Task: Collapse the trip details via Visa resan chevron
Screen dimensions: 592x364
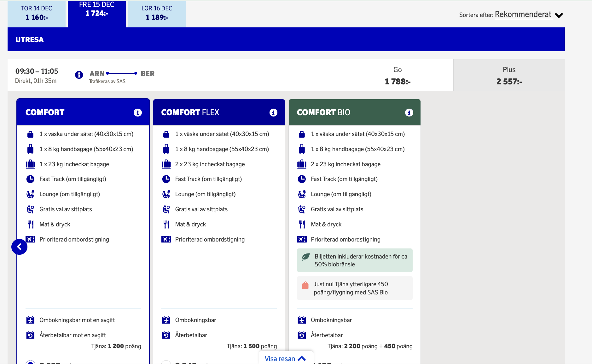Action: click(302, 358)
